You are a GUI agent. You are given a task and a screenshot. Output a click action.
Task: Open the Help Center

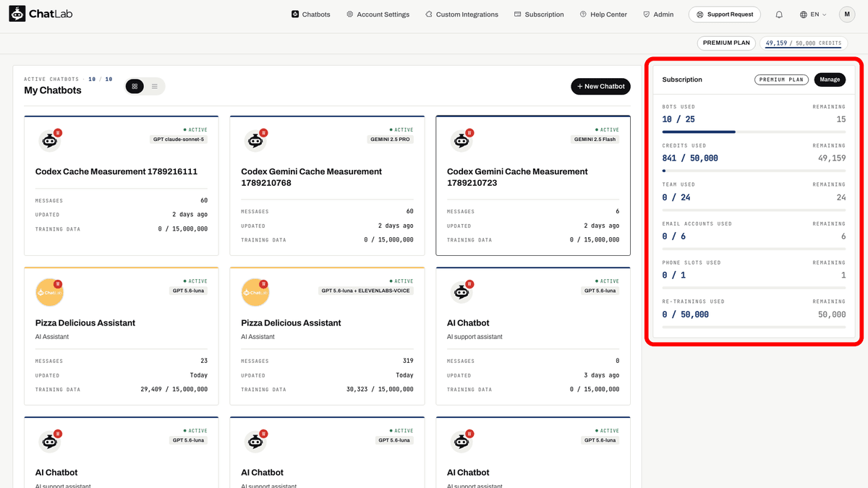point(603,14)
